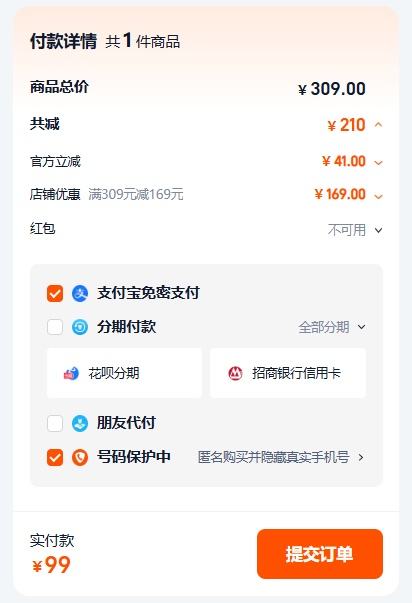
Task: Expand the 官方立减 ¥41.00 details
Action: coord(379,162)
